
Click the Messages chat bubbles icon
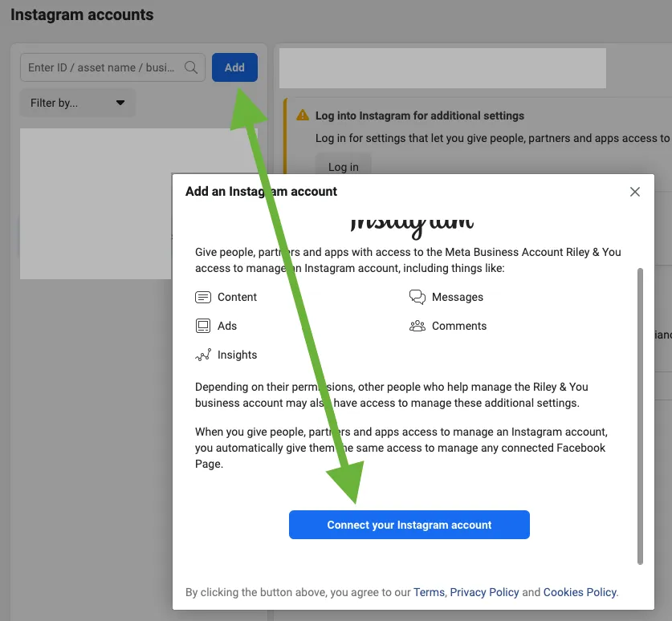[x=417, y=297]
